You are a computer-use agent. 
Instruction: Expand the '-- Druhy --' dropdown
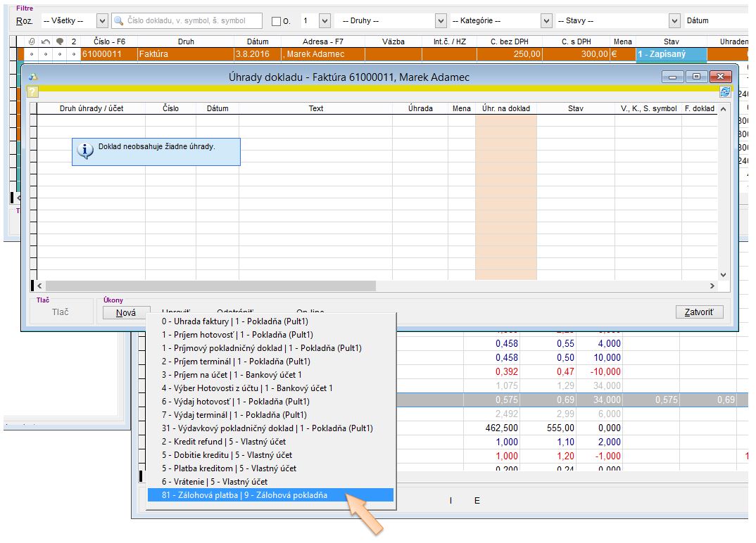click(441, 21)
